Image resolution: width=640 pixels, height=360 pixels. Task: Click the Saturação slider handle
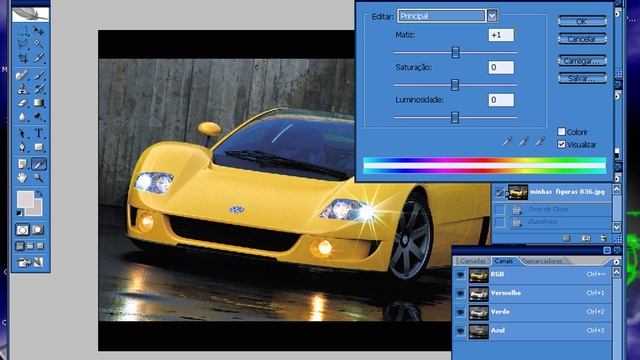(x=455, y=85)
